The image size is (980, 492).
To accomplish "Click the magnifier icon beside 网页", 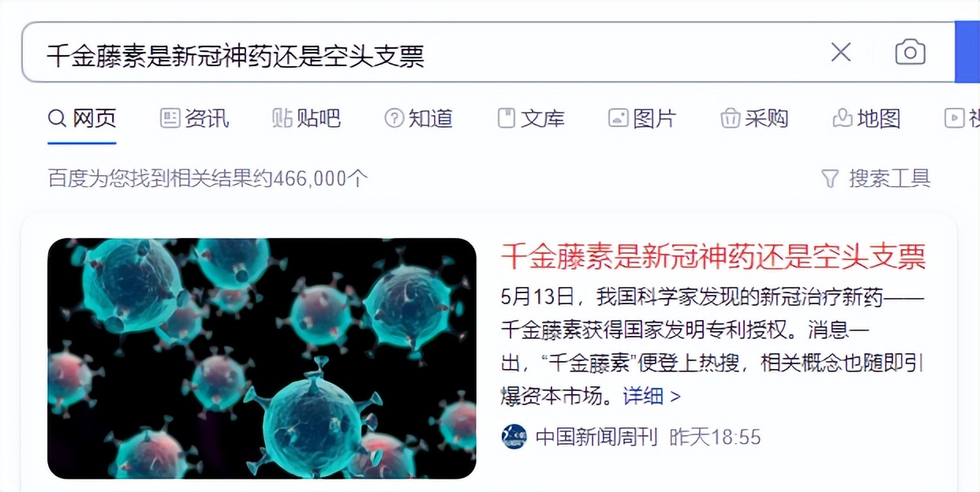I will pyautogui.click(x=57, y=119).
